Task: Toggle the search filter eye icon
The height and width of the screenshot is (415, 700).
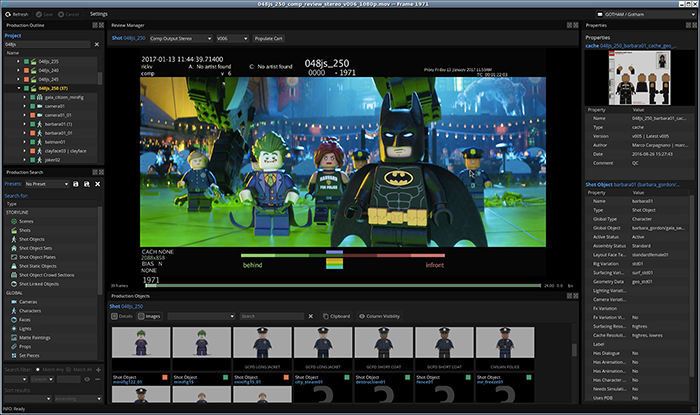Action: coord(87,379)
